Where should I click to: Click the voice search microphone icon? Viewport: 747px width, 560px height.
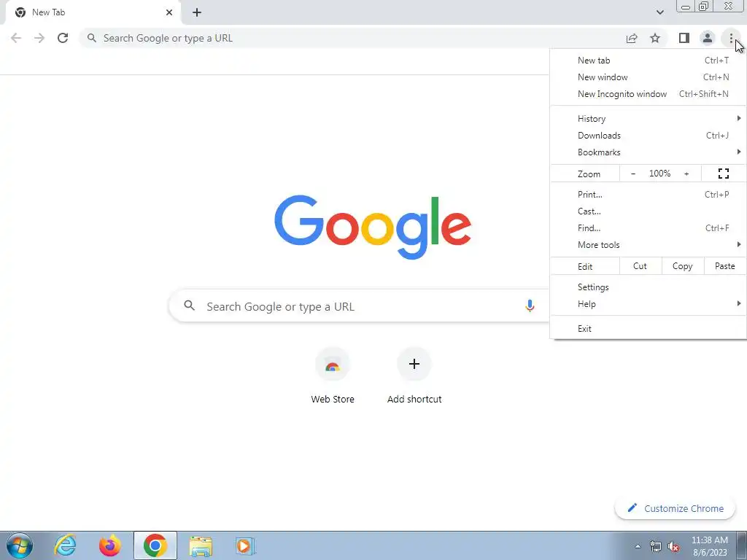pyautogui.click(x=530, y=306)
